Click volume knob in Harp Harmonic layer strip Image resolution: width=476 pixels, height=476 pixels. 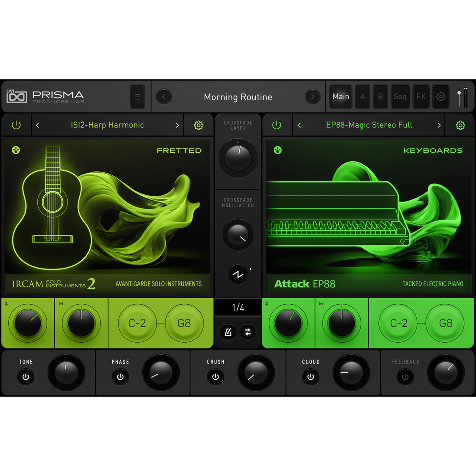pos(28,323)
